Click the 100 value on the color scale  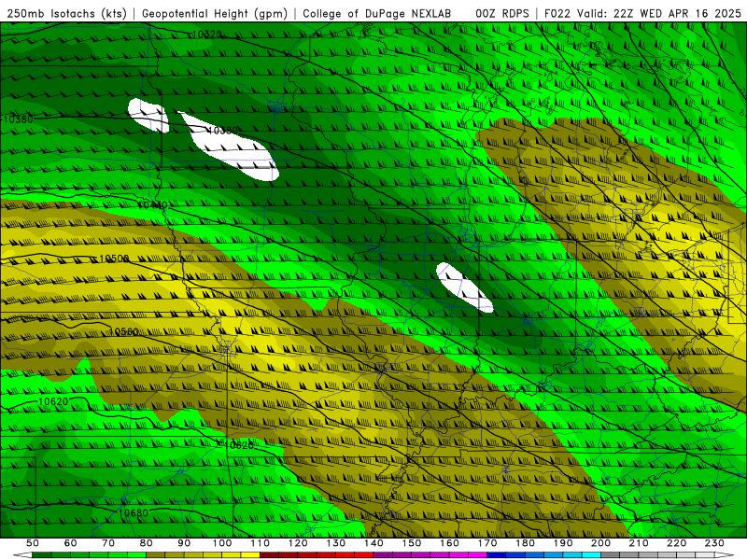[x=222, y=543]
